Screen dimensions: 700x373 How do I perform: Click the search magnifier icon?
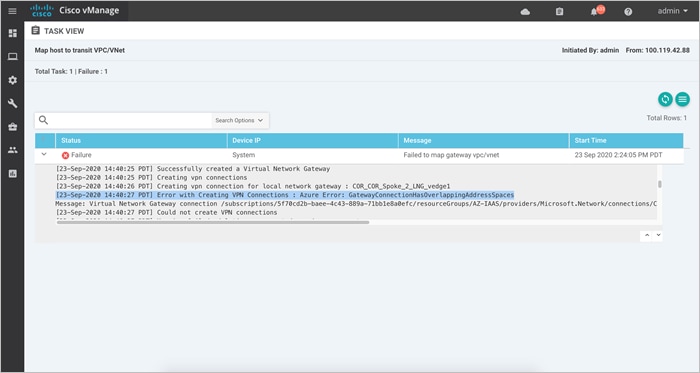[43, 120]
